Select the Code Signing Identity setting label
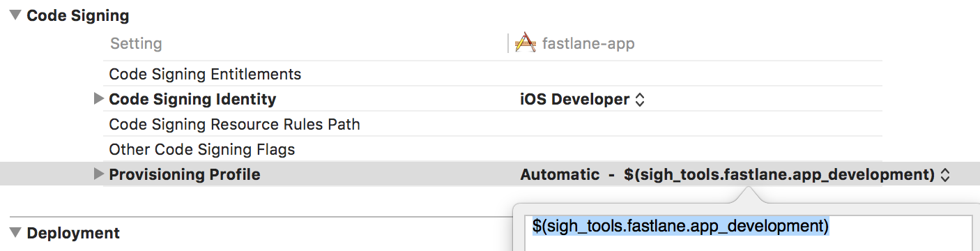This screenshot has height=251, width=980. [192, 99]
